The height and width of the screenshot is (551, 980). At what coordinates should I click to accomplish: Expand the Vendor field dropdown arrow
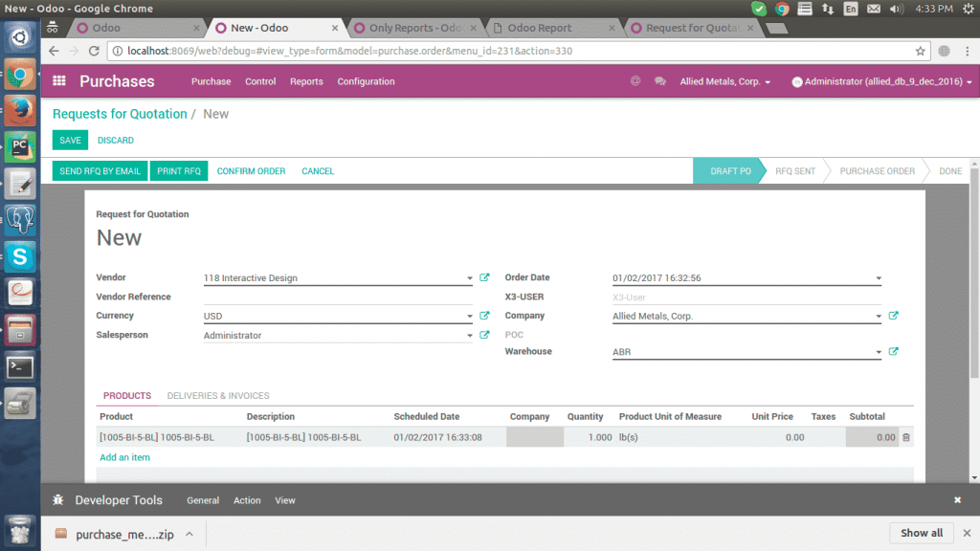click(470, 277)
